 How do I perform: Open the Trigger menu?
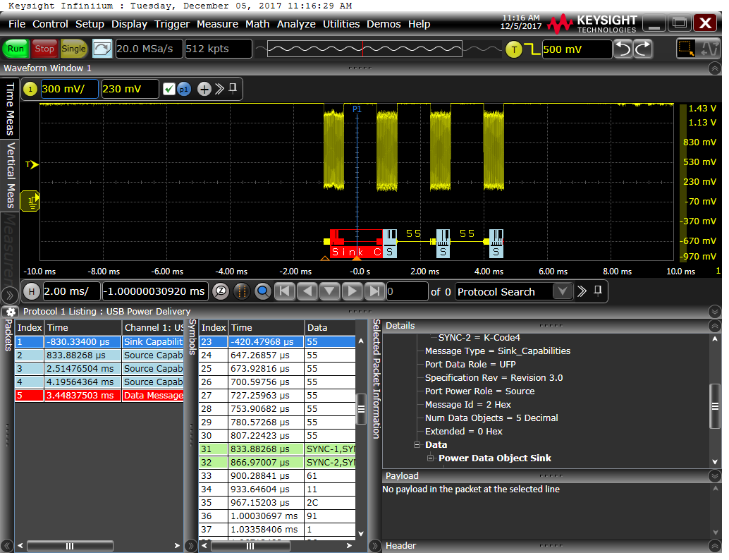(172, 24)
